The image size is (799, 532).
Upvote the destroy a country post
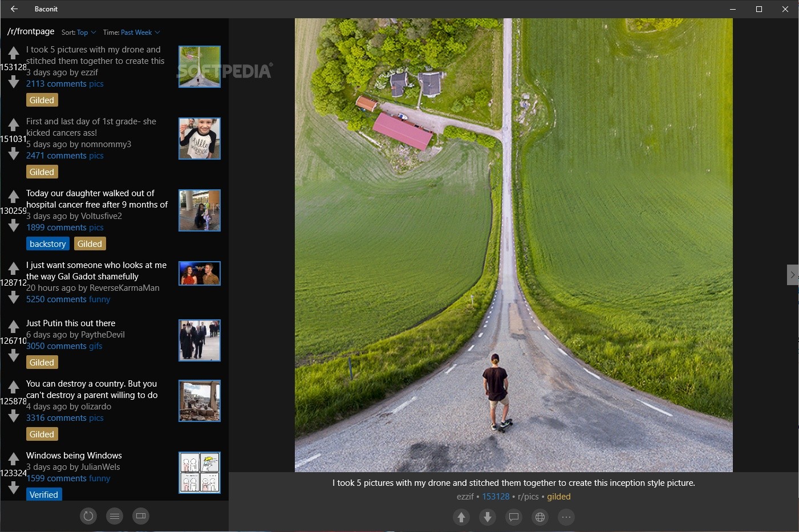tap(14, 387)
